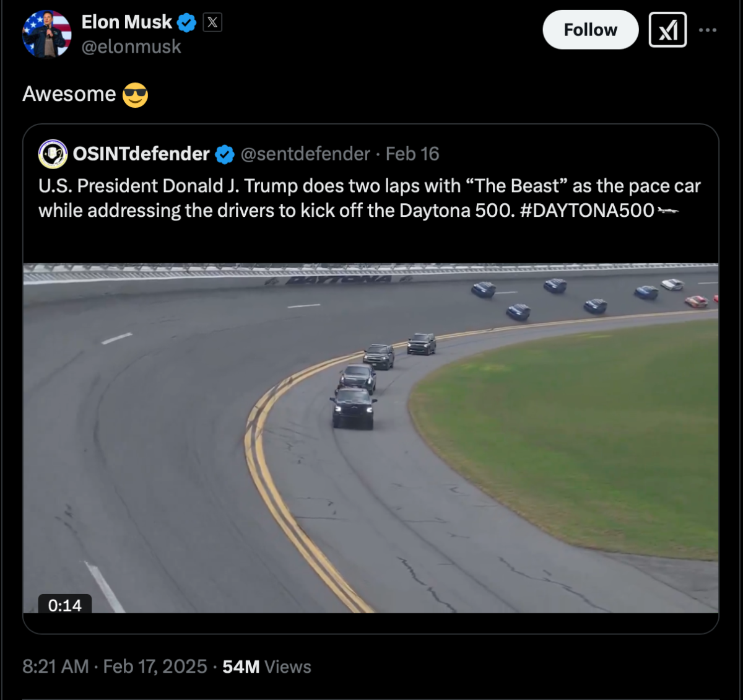Click the @sentdefender handle

coord(305,154)
